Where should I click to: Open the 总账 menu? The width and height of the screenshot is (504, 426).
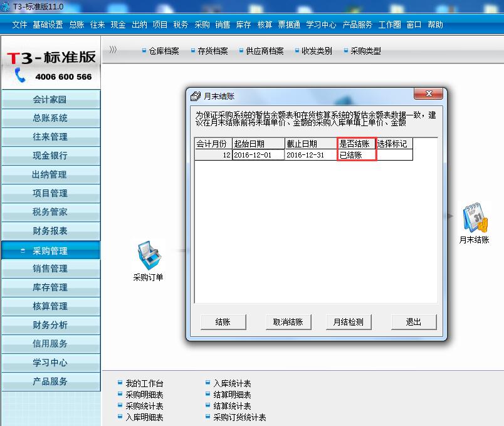coord(76,25)
